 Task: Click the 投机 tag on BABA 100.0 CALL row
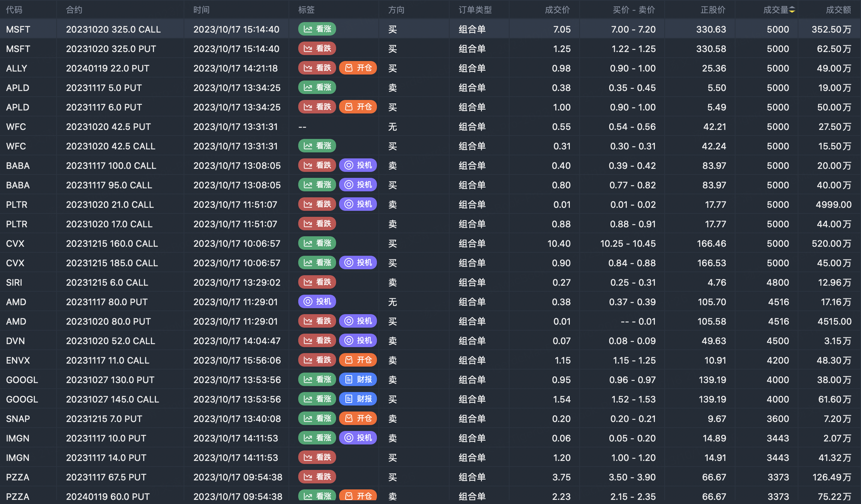(358, 165)
